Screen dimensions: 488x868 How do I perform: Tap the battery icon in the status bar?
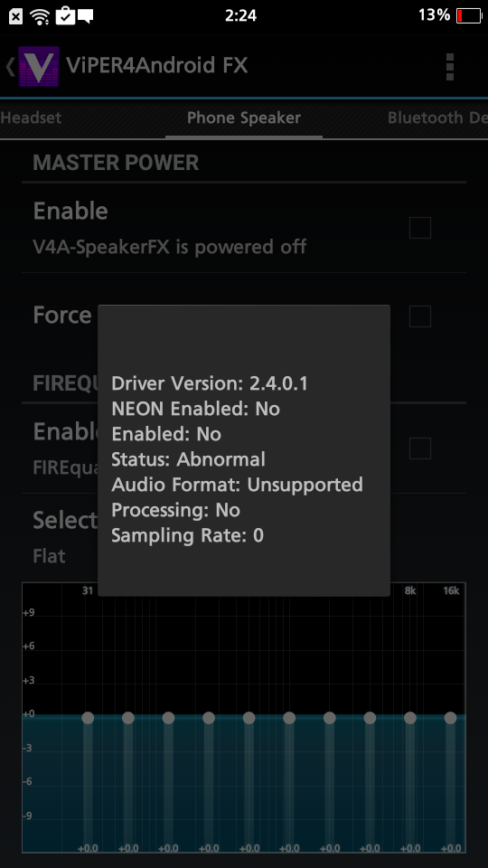click(x=469, y=15)
